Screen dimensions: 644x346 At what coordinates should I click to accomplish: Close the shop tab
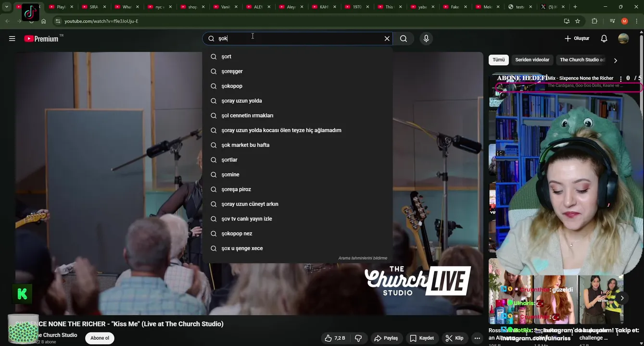(x=203, y=7)
